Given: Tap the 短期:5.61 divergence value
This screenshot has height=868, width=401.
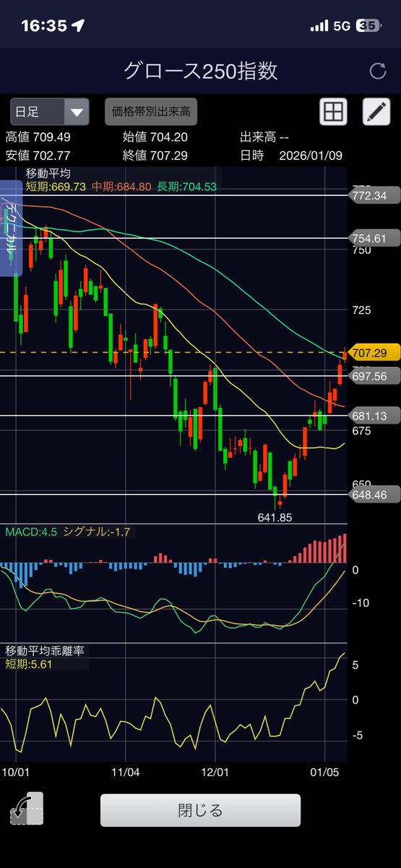Looking at the screenshot, I should point(30,663).
